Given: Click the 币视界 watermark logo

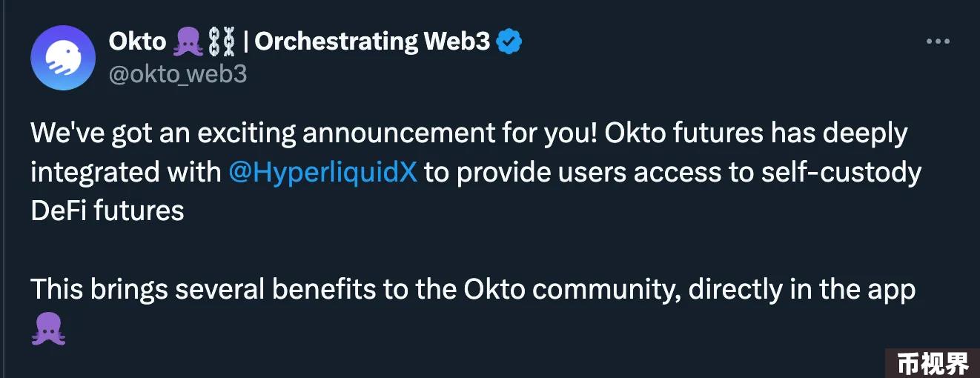Looking at the screenshot, I should click(933, 363).
